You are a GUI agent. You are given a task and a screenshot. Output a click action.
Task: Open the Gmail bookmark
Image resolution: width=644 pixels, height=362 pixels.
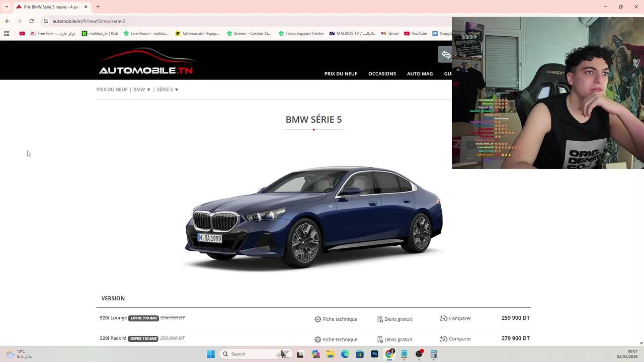point(390,34)
